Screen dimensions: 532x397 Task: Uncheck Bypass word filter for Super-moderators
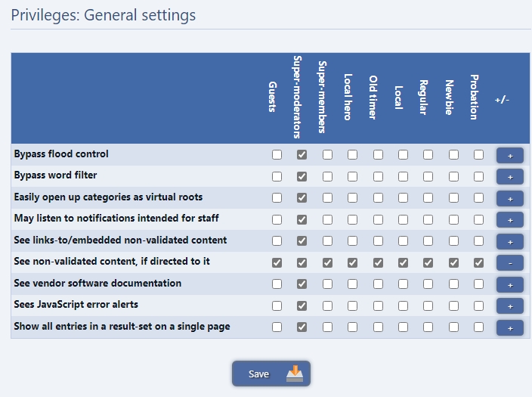[x=302, y=177]
